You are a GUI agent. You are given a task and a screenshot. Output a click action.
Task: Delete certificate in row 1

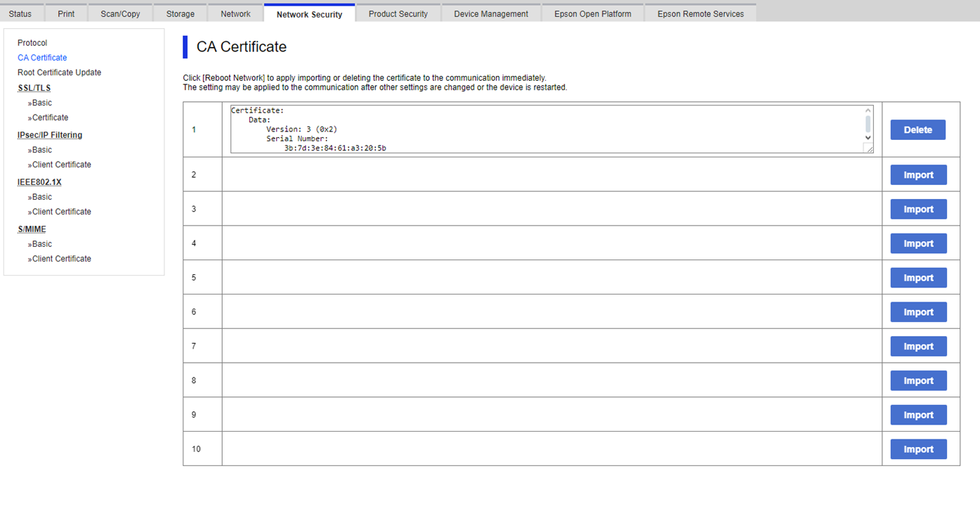pyautogui.click(x=917, y=130)
